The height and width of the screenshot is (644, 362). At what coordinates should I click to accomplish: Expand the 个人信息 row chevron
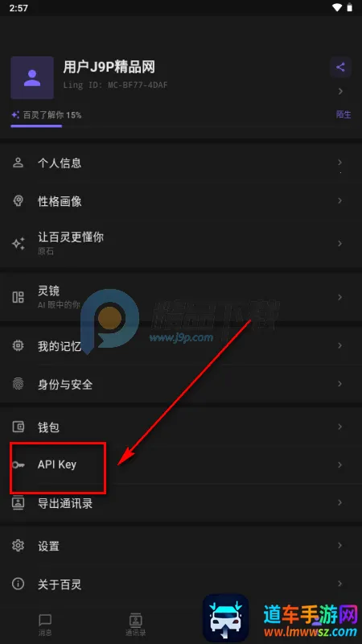(339, 163)
